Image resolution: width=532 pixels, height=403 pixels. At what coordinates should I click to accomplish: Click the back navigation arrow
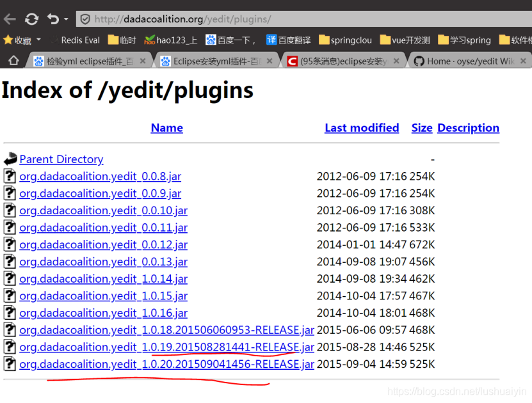9,19
